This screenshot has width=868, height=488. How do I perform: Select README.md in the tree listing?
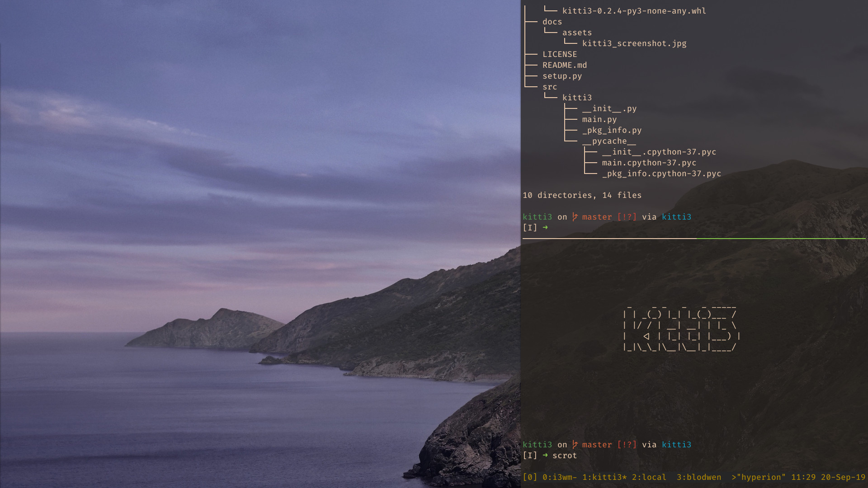565,65
